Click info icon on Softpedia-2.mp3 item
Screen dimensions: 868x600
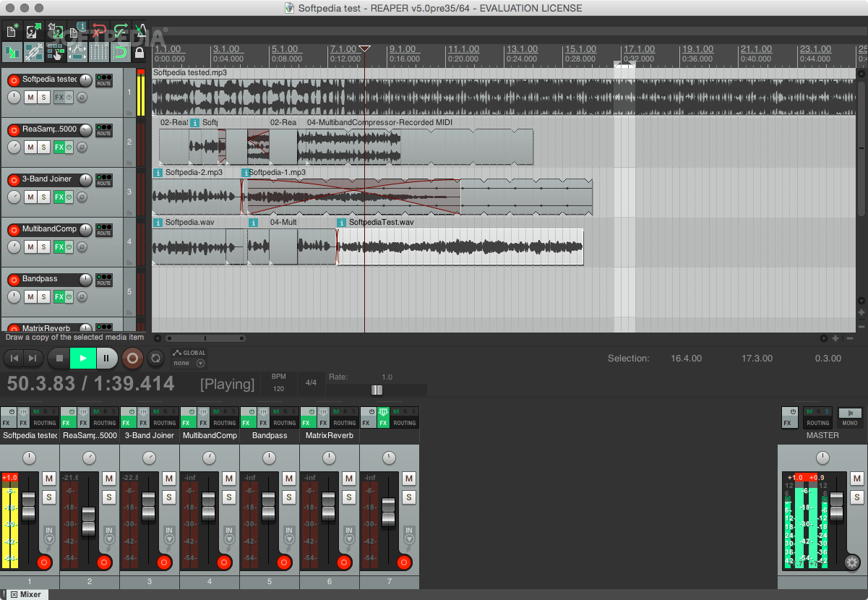(x=158, y=173)
